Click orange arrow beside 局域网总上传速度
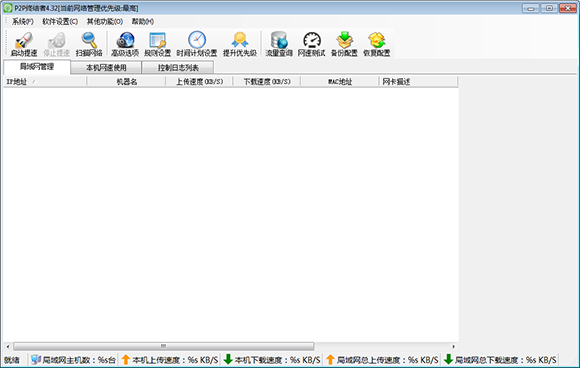The width and height of the screenshot is (580, 368). [330, 359]
